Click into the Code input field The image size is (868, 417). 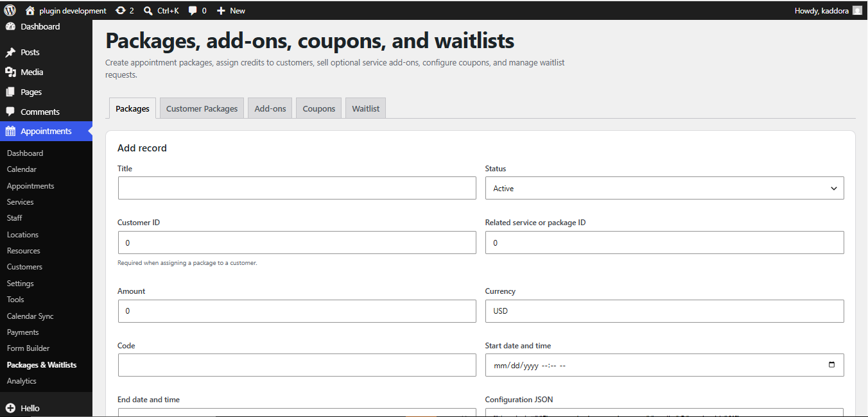click(297, 365)
